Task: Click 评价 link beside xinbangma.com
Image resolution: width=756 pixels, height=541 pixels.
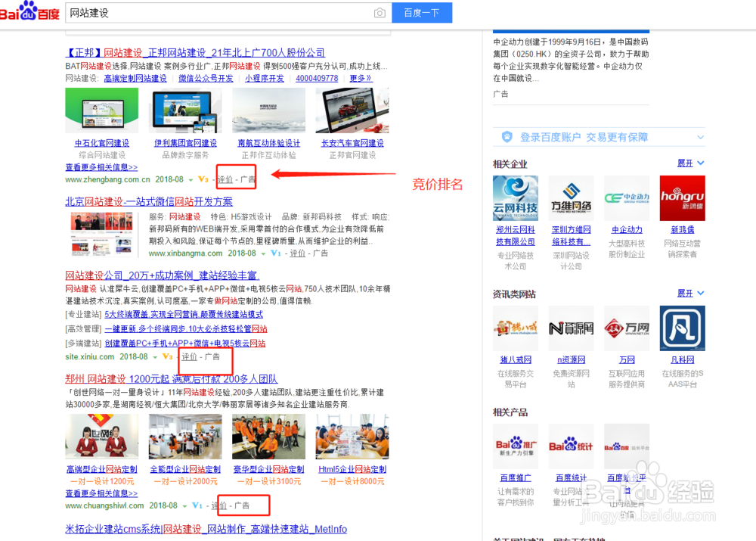Action: [297, 253]
